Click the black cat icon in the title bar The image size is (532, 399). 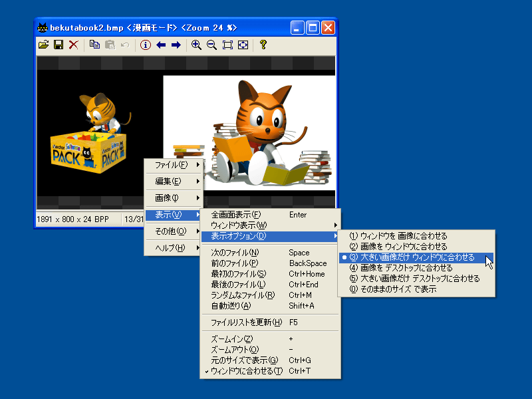click(x=43, y=27)
